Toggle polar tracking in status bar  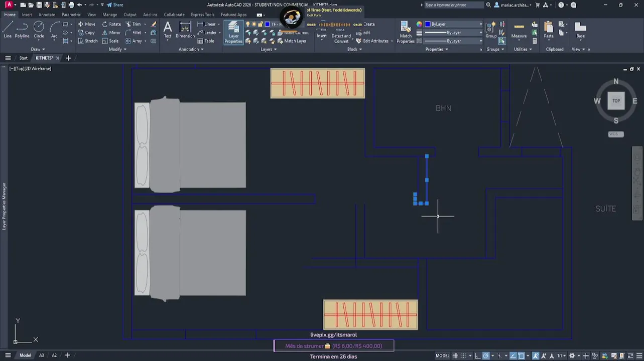pyautogui.click(x=486, y=355)
